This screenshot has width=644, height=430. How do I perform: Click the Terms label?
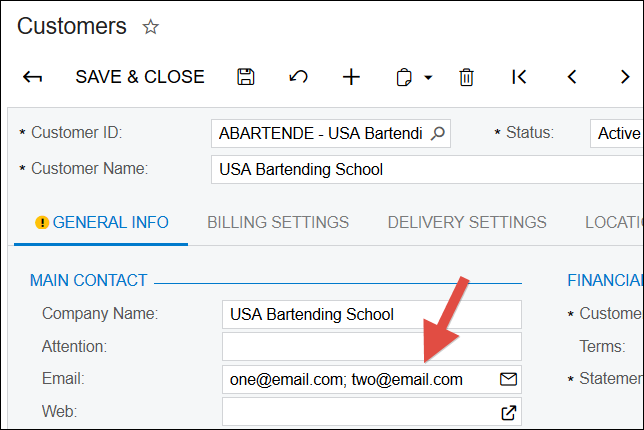(602, 347)
